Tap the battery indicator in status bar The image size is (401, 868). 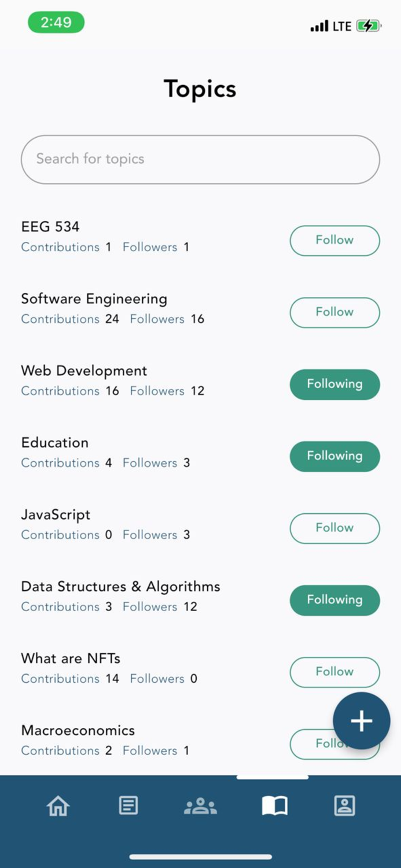tap(369, 26)
